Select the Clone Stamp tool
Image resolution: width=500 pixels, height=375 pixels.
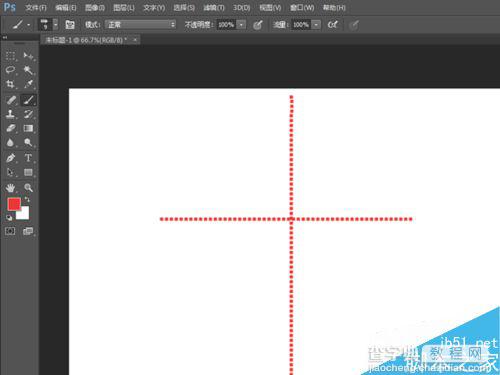10,114
